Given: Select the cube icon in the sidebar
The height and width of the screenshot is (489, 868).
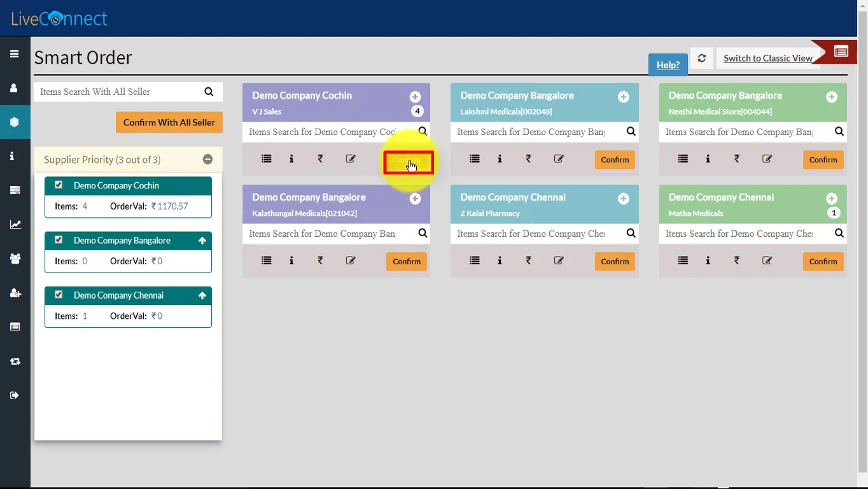Looking at the screenshot, I should pyautogui.click(x=14, y=122).
